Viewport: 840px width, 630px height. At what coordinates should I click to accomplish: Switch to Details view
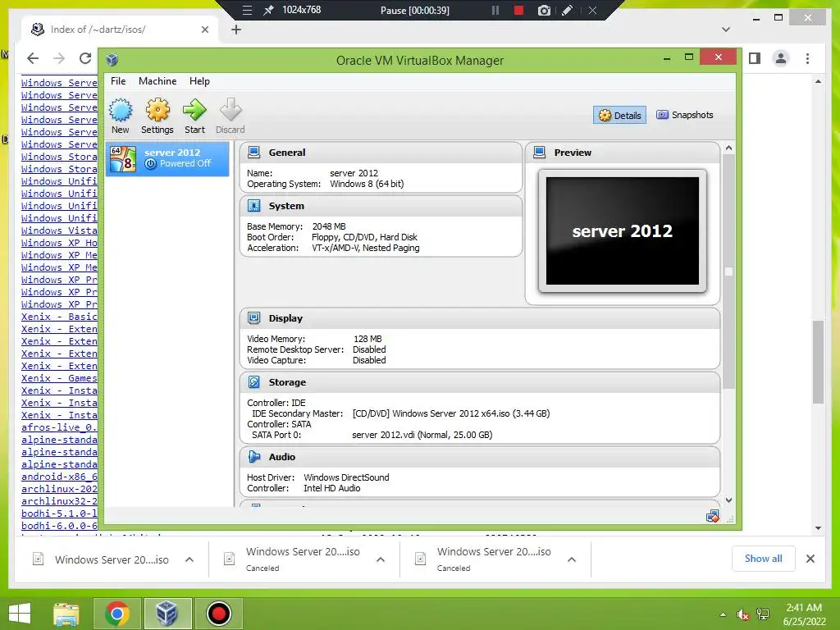point(620,115)
